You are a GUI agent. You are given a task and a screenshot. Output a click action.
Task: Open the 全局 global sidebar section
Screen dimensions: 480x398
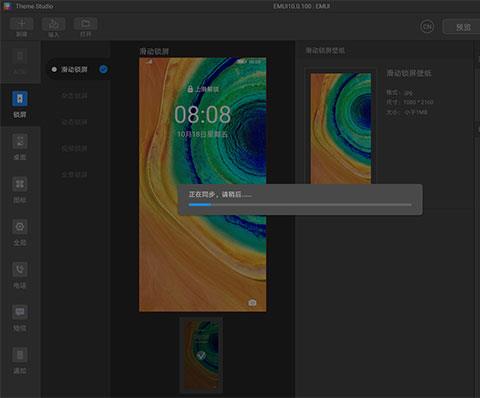[20, 227]
